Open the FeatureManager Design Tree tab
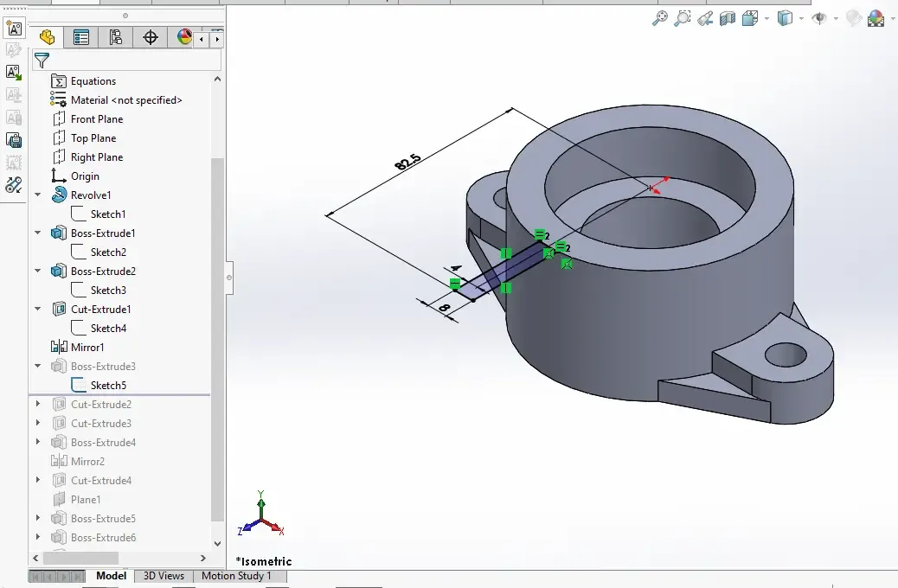Image resolution: width=898 pixels, height=588 pixels. click(x=47, y=38)
